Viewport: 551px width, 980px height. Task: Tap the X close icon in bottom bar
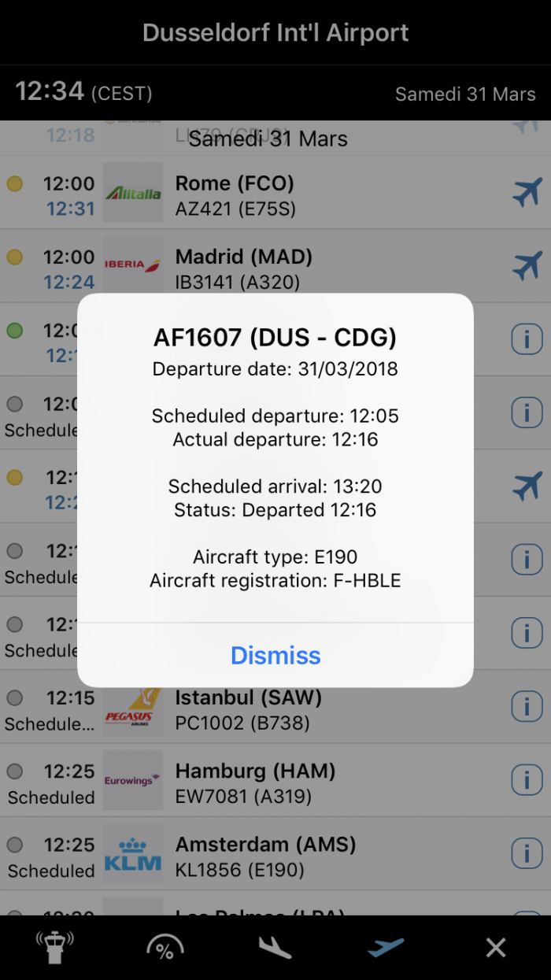pyautogui.click(x=496, y=948)
